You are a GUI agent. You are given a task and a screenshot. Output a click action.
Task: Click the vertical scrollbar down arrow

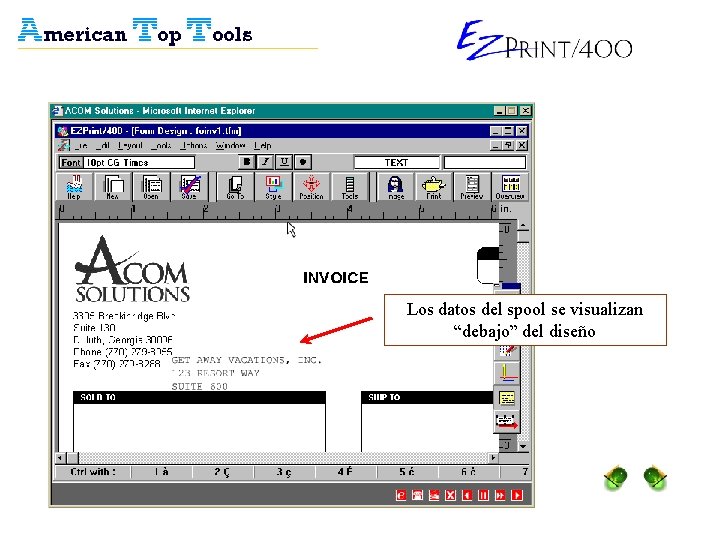click(x=523, y=446)
